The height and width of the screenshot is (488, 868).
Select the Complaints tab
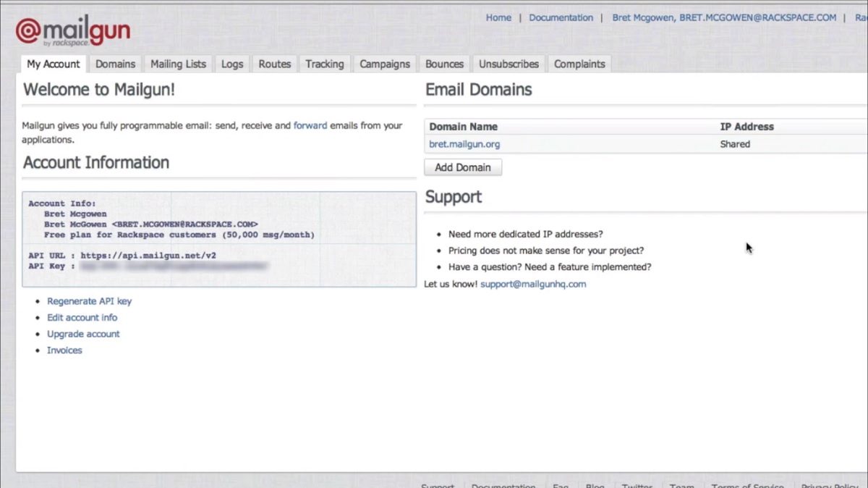pyautogui.click(x=579, y=64)
